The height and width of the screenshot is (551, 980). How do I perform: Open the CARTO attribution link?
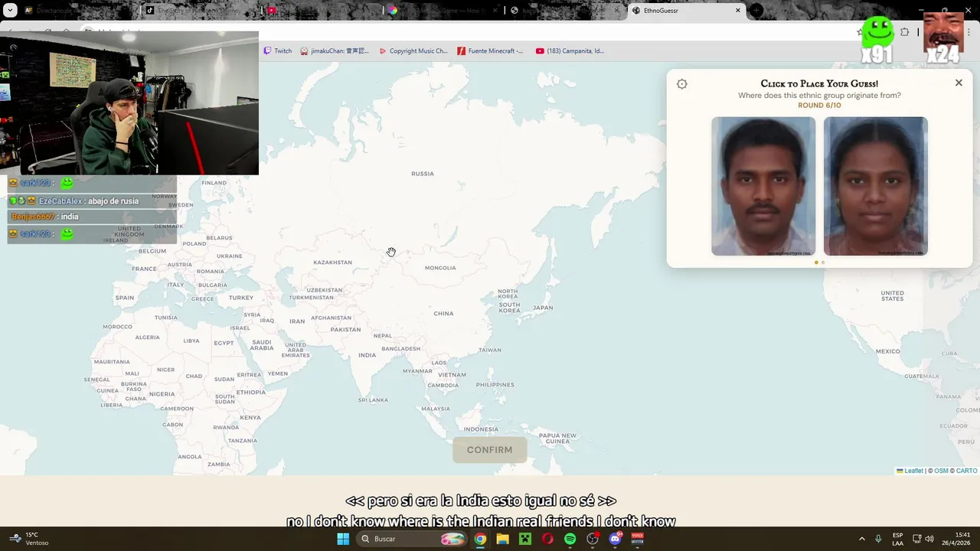click(966, 471)
